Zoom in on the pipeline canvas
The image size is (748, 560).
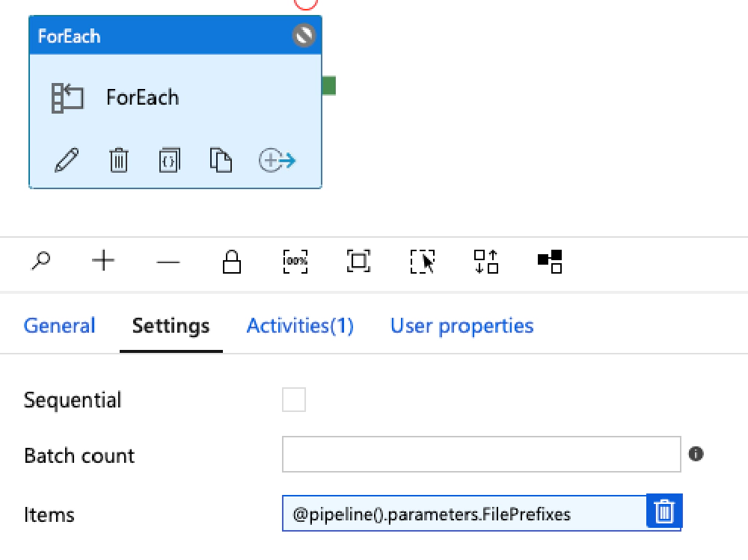point(103,262)
